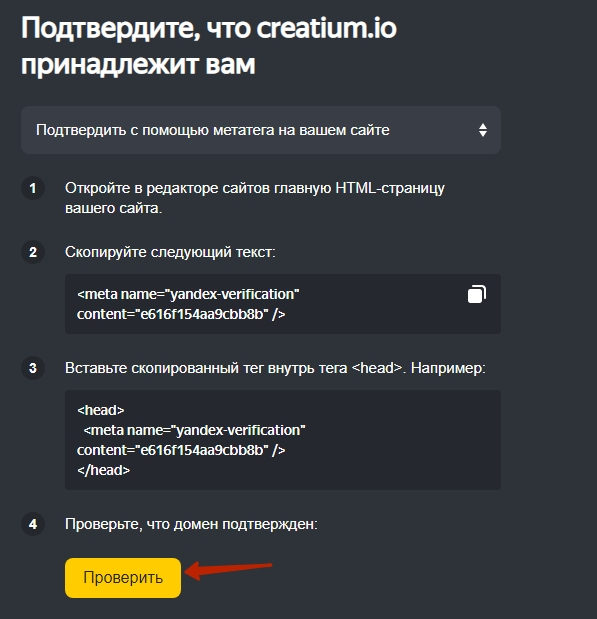Click the 'Проверьте, что домен подтвержден' text

tap(191, 524)
